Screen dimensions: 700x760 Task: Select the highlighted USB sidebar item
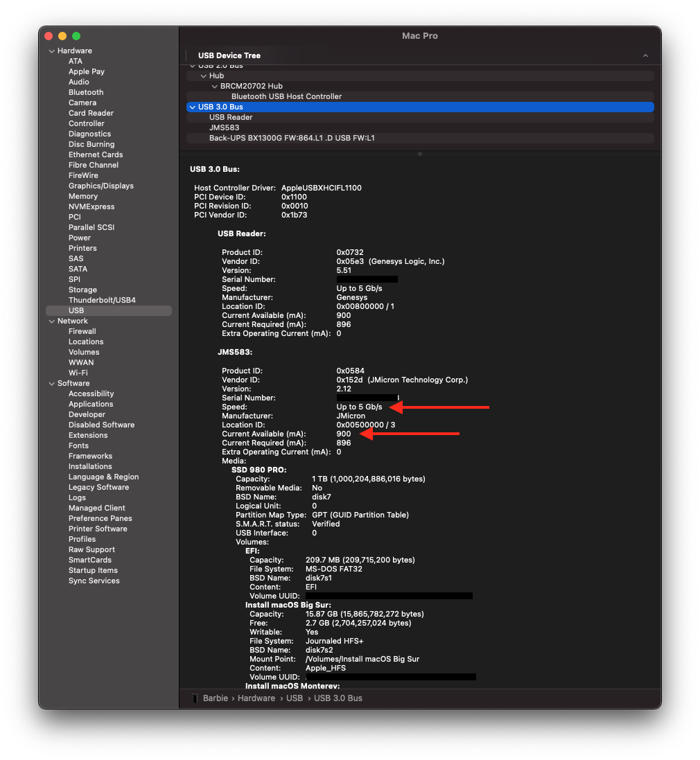coord(109,310)
